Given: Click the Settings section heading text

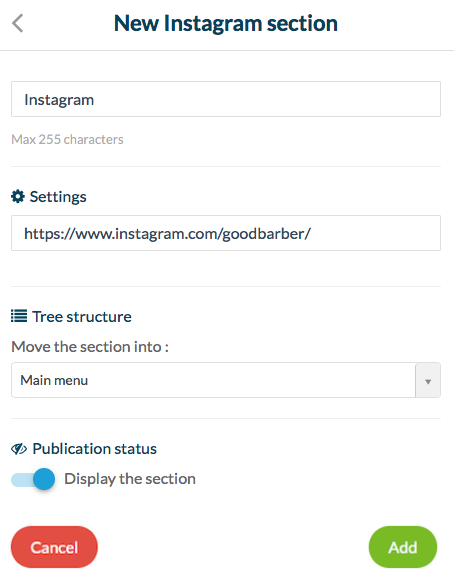Looking at the screenshot, I should 58,196.
